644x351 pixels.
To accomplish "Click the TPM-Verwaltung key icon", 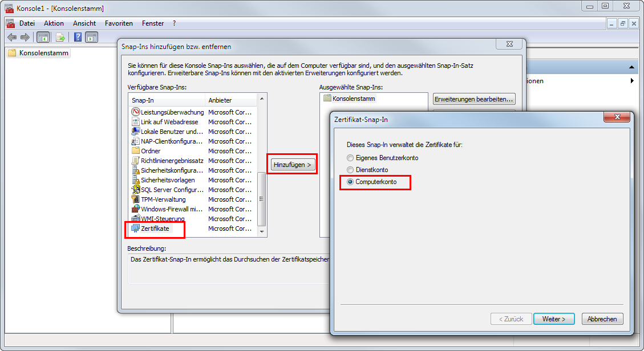I will (x=136, y=199).
